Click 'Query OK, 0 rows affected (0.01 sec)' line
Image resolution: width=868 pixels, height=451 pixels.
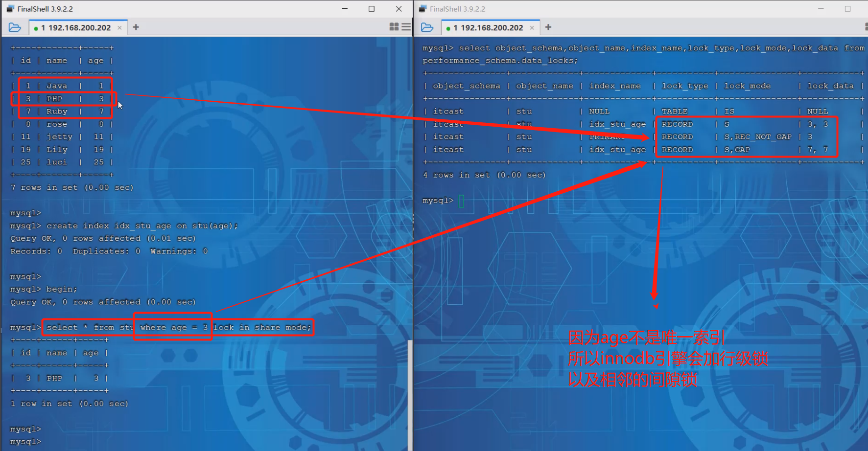pos(103,239)
